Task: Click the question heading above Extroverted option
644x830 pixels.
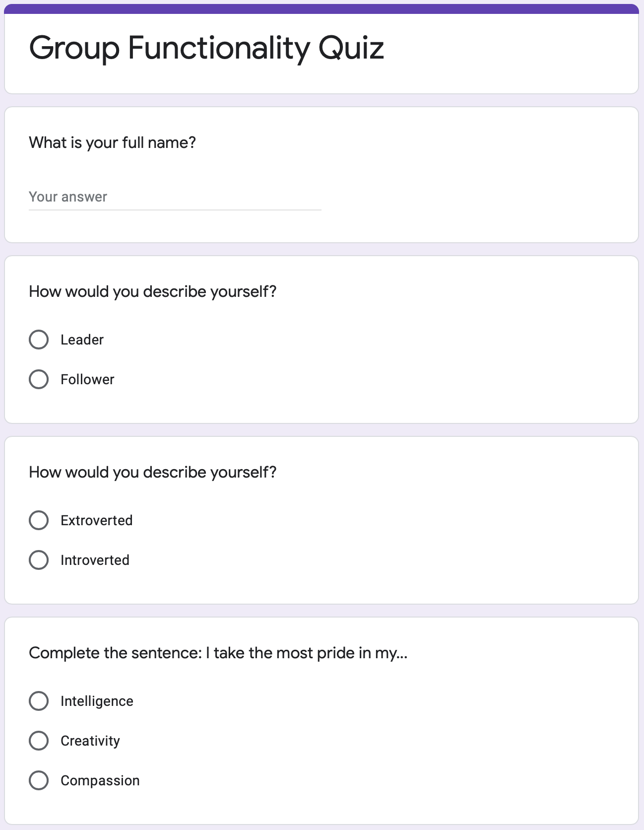Action: point(152,473)
